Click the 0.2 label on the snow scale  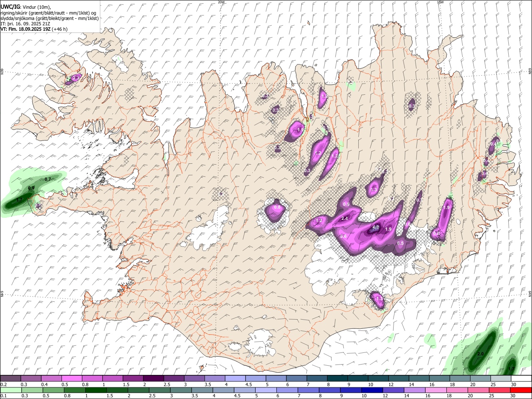pyautogui.click(x=3, y=384)
